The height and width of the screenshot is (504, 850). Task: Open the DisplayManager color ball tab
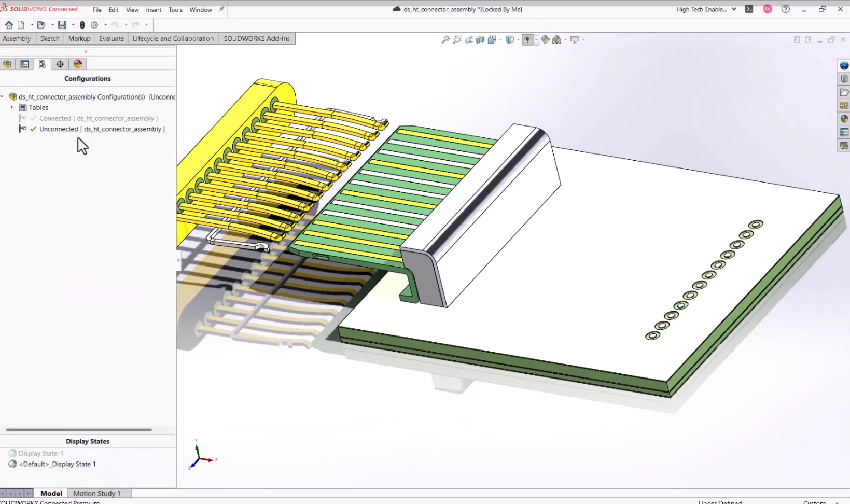pyautogui.click(x=78, y=64)
